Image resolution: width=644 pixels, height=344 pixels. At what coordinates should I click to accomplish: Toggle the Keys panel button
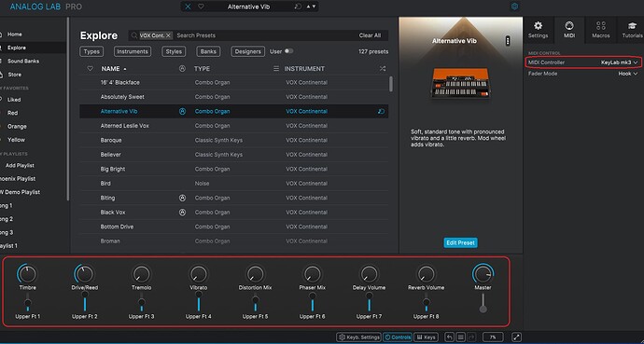point(425,337)
